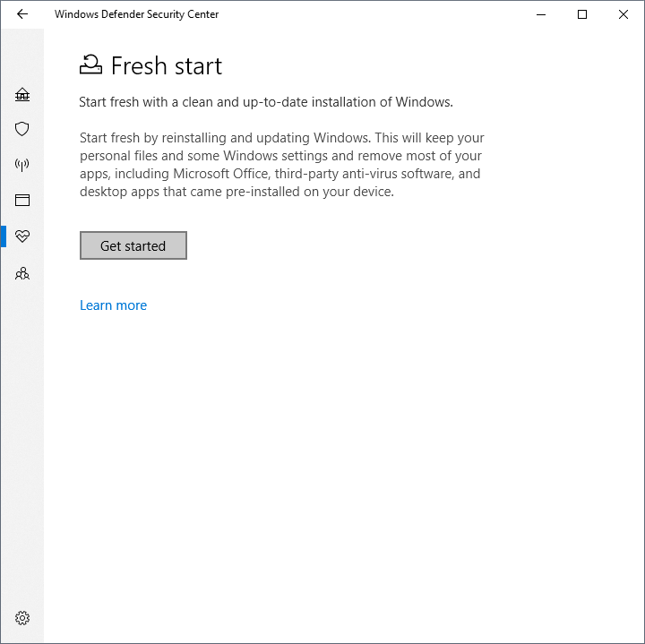645x644 pixels.
Task: Maximize the Security Center window
Action: [582, 14]
